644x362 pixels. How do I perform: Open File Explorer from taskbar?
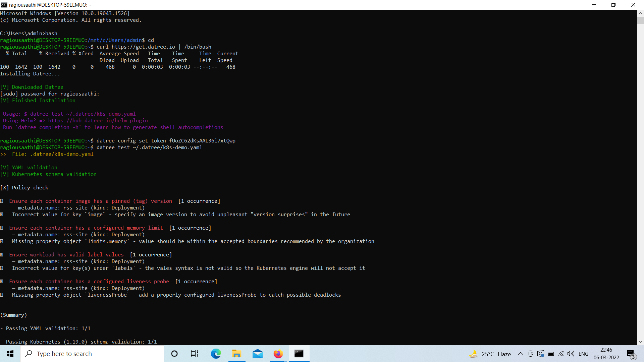click(236, 354)
